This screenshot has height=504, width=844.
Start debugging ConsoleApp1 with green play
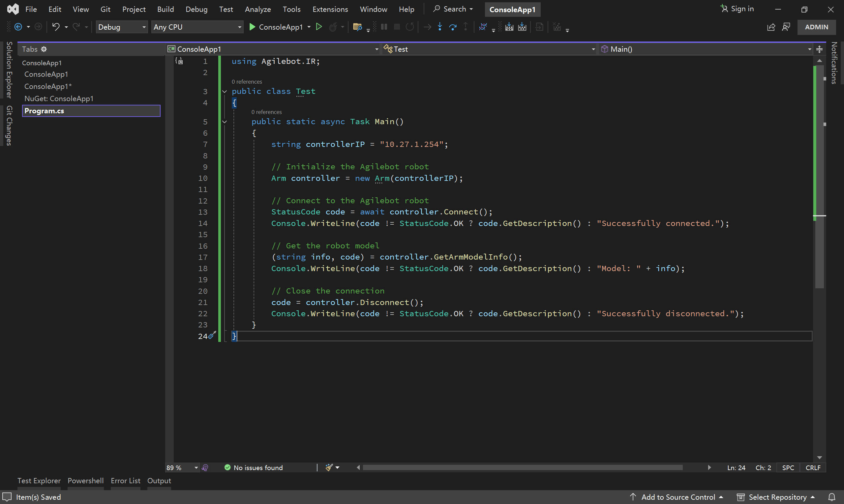pos(252,27)
